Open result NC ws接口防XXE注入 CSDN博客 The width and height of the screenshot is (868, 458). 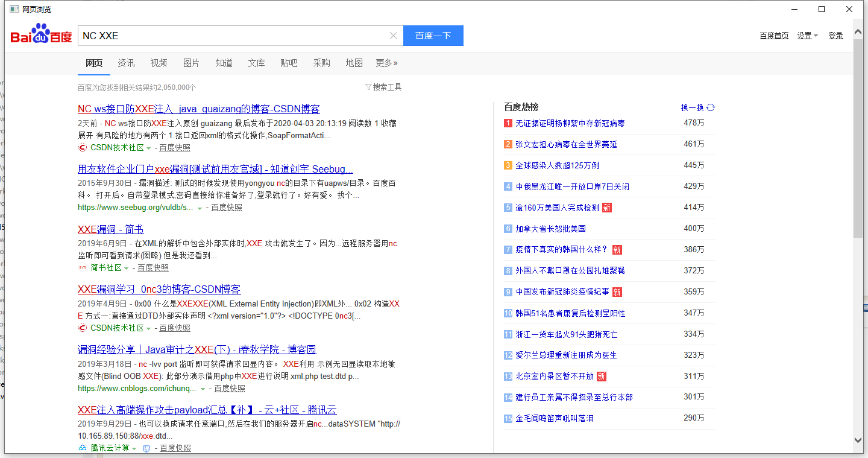[x=199, y=109]
